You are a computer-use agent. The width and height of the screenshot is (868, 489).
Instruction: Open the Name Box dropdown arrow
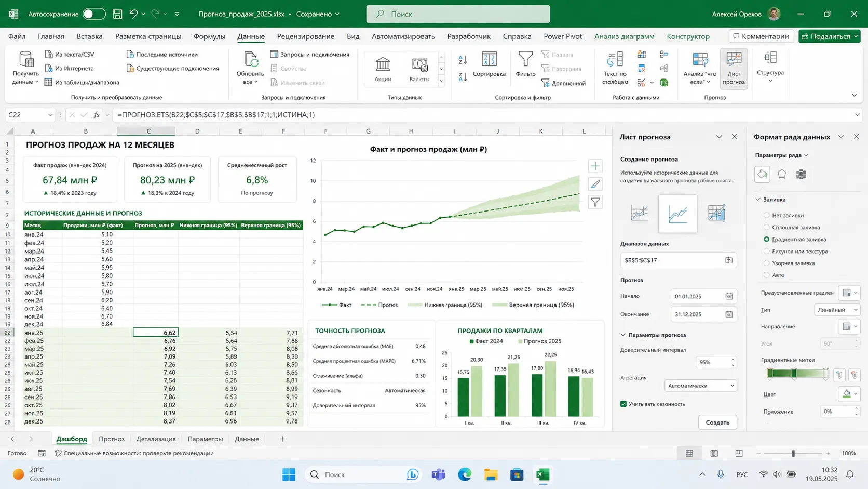click(x=50, y=115)
